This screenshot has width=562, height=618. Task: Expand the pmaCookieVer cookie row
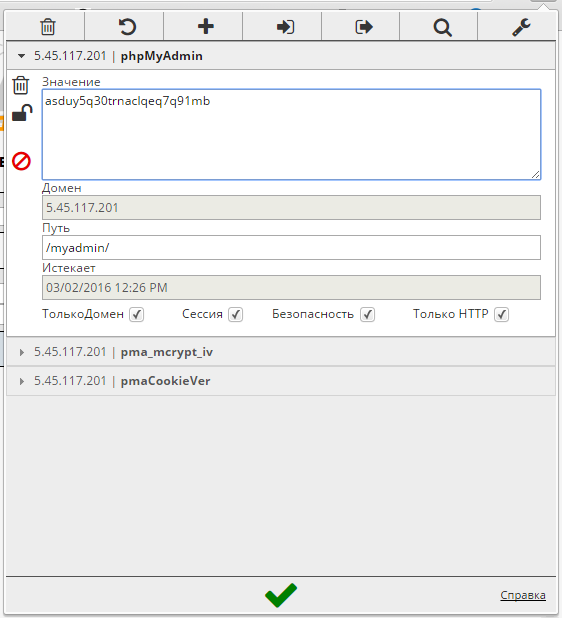(x=281, y=381)
